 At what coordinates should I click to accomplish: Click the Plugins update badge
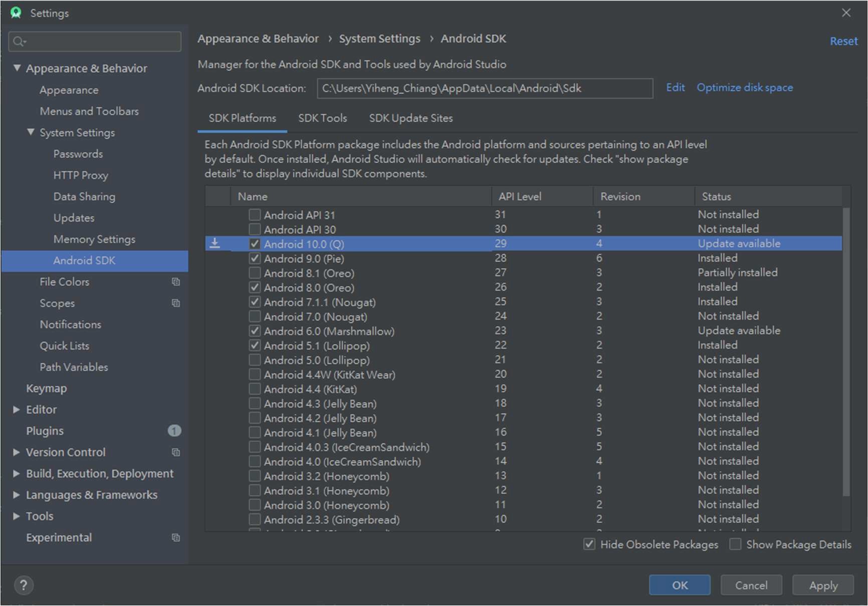[x=174, y=431]
